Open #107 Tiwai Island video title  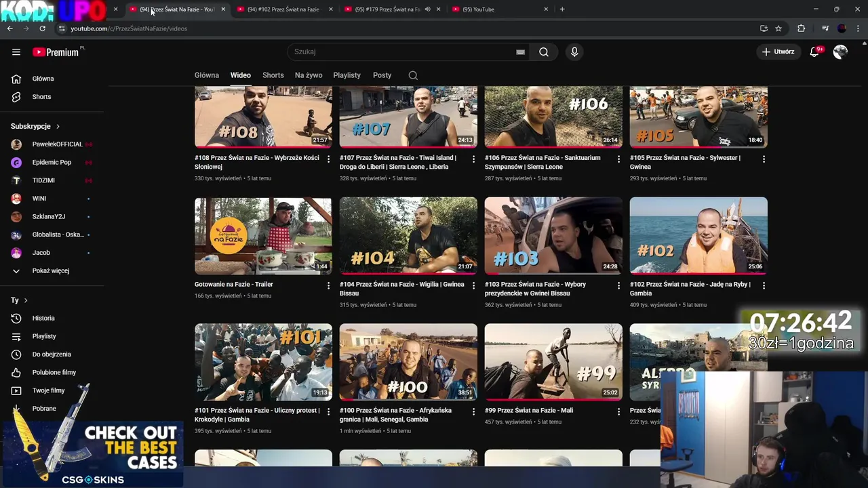click(398, 163)
